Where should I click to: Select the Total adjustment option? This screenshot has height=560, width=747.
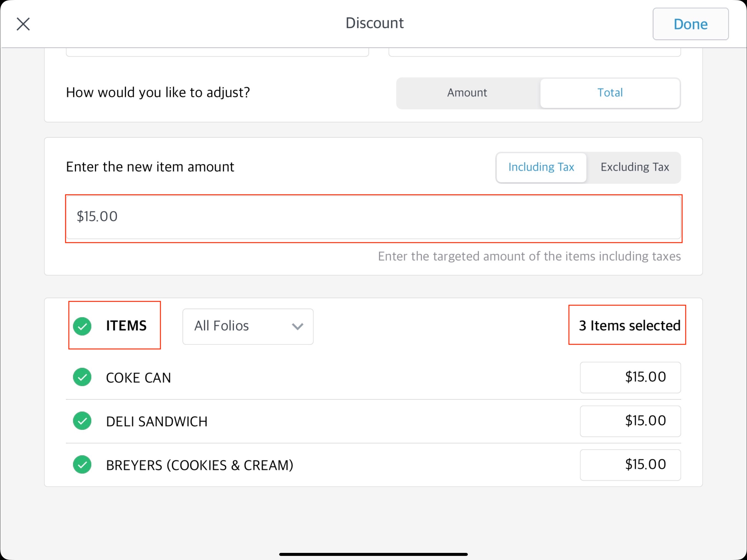tap(609, 93)
